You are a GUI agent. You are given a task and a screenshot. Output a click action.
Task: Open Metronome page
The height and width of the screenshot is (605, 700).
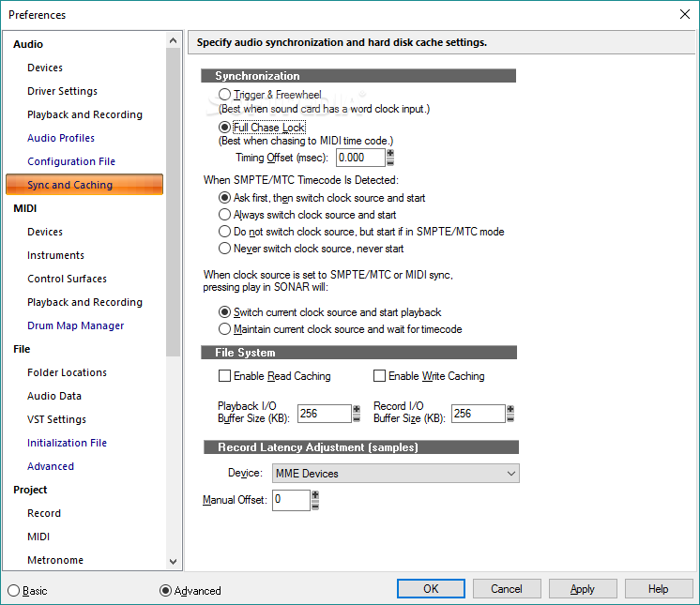click(x=55, y=560)
